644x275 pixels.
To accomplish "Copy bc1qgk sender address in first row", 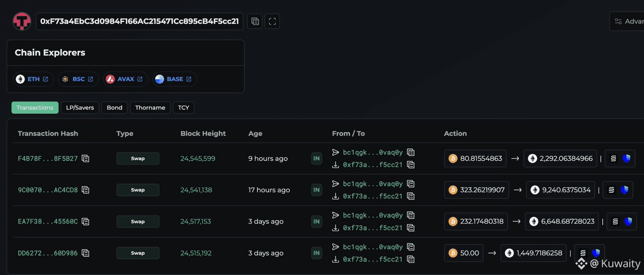I will 411,152.
